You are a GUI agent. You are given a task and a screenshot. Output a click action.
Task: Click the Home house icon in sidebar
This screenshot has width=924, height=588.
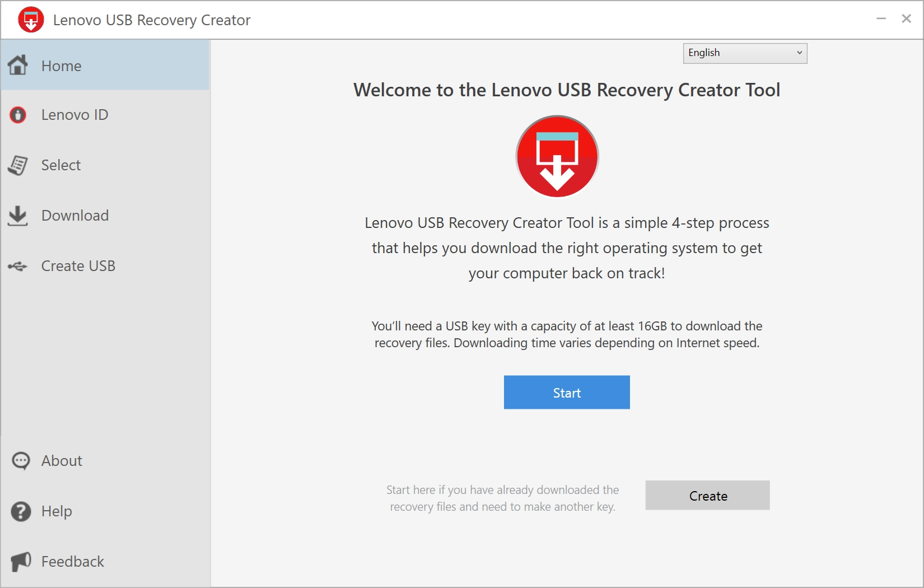[18, 65]
